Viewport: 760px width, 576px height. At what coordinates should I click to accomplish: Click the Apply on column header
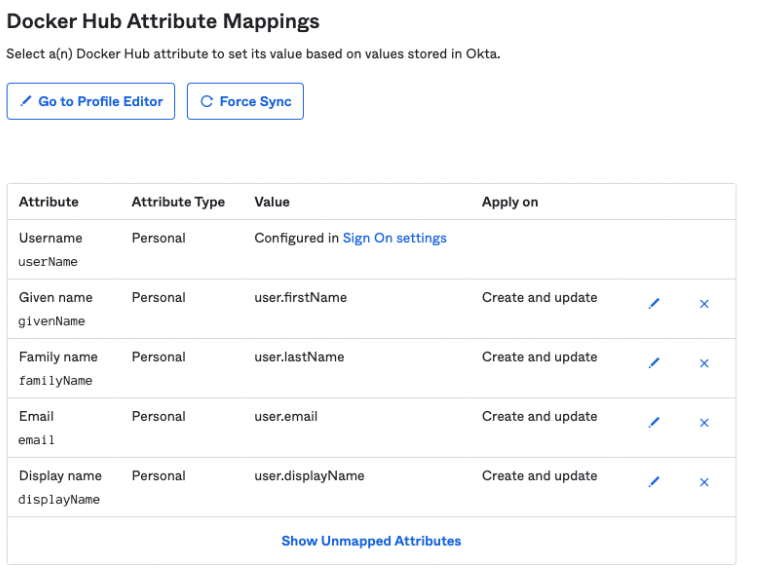coord(510,202)
